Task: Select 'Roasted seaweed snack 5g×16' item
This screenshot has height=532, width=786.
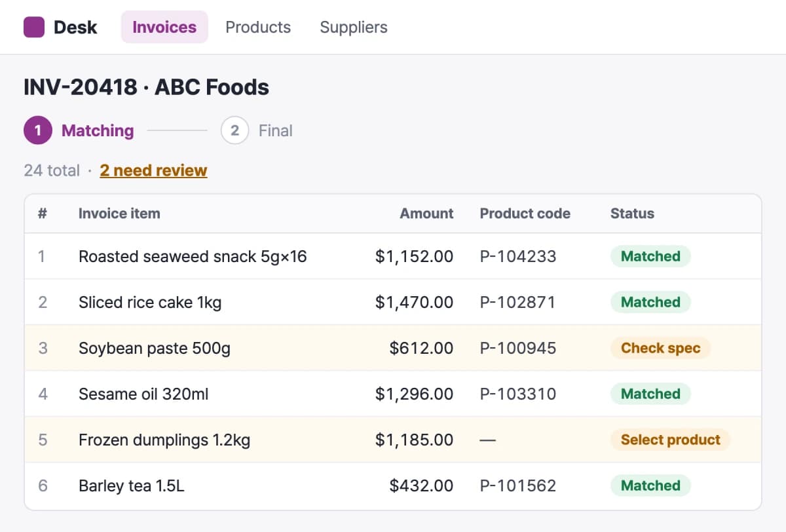Action: click(x=193, y=256)
